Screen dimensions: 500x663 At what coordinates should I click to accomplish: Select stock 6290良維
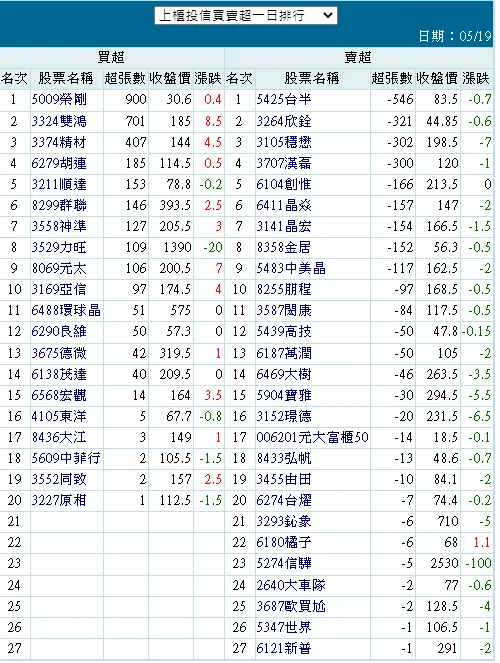[x=59, y=332]
